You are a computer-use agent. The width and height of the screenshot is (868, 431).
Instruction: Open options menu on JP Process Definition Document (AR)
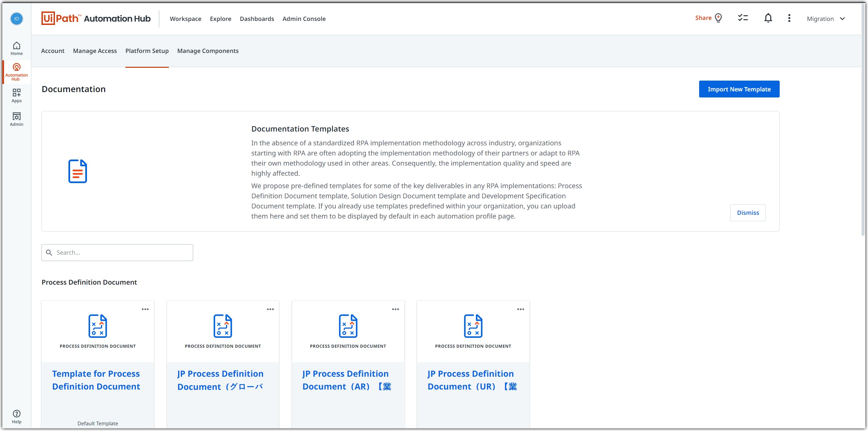click(395, 309)
